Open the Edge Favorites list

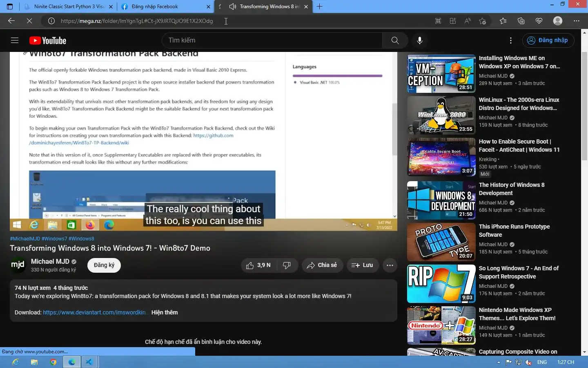coord(503,21)
